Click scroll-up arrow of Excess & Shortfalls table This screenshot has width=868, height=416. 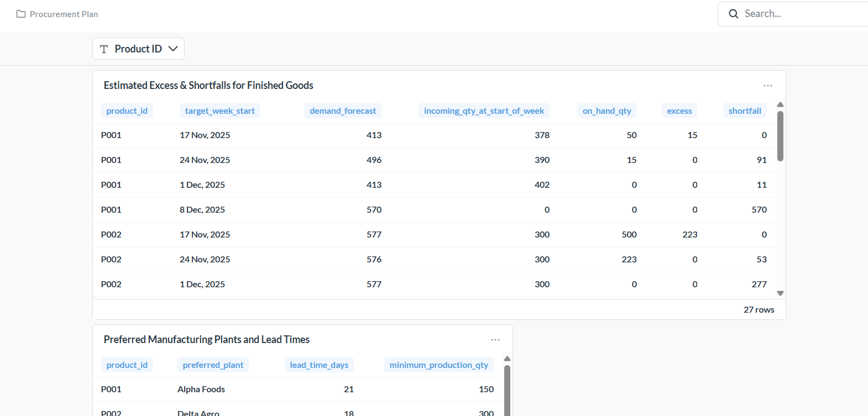(780, 104)
